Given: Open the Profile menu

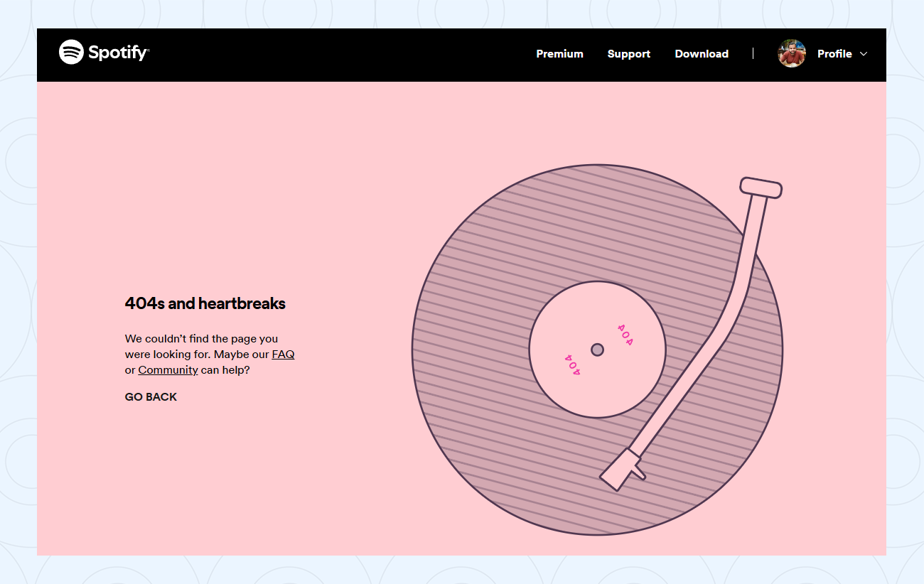Looking at the screenshot, I should point(834,54).
